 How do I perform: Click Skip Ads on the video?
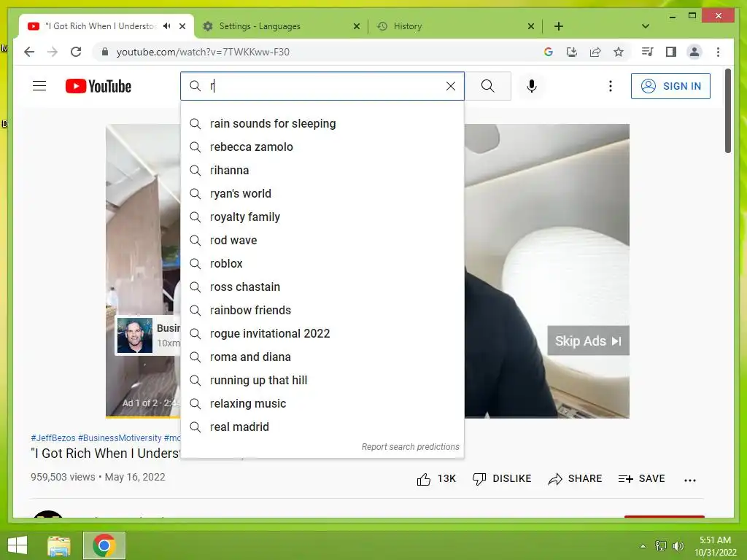click(588, 341)
